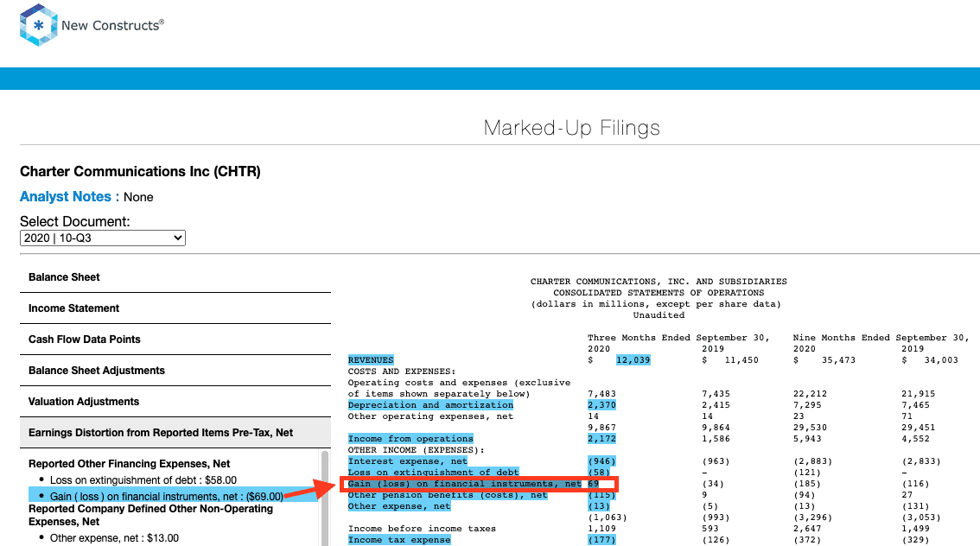Collapse Earnings Distortion from Reported Items Pre-Tax, Net
Viewport: 980px width, 546px height.
pyautogui.click(x=175, y=433)
